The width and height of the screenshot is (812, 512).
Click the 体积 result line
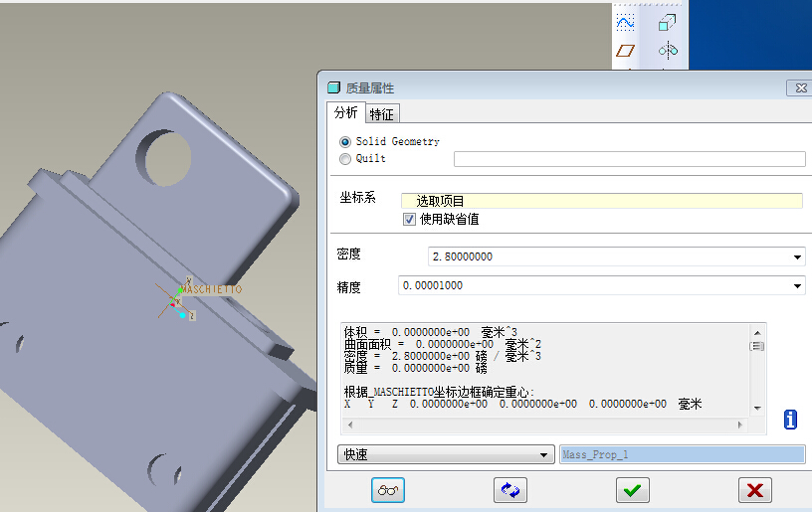click(430, 332)
